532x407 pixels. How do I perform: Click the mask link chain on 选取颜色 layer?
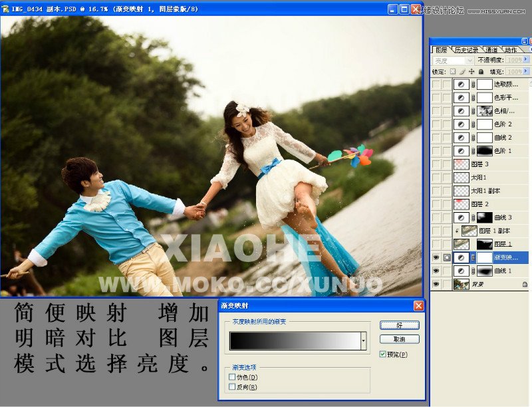click(x=473, y=84)
